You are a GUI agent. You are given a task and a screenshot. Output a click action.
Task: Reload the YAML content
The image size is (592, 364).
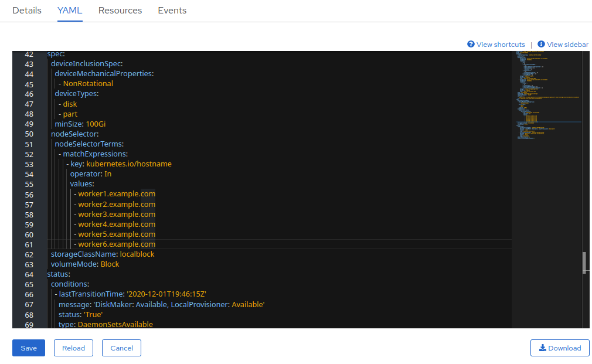(x=74, y=348)
